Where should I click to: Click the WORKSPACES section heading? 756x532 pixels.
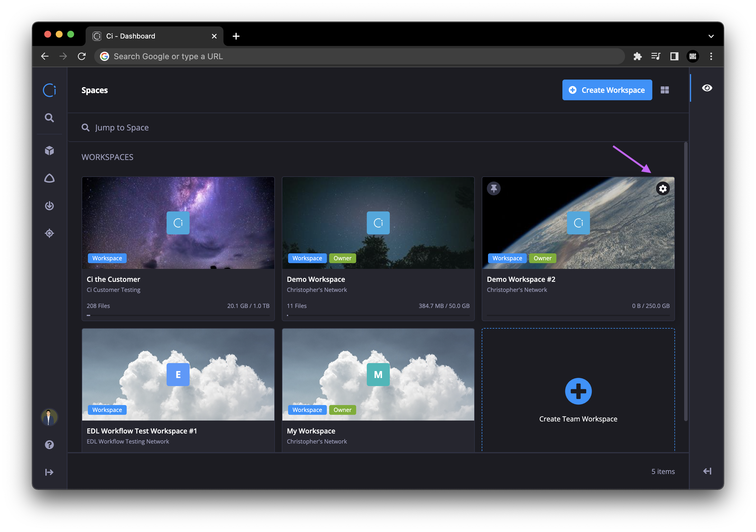tap(107, 157)
